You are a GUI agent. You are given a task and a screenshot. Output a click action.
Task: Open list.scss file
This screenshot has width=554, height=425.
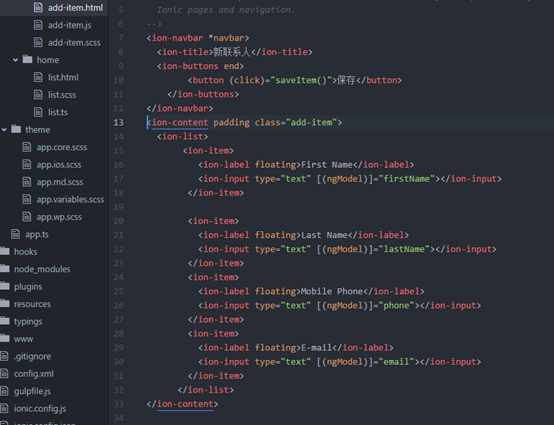point(62,95)
